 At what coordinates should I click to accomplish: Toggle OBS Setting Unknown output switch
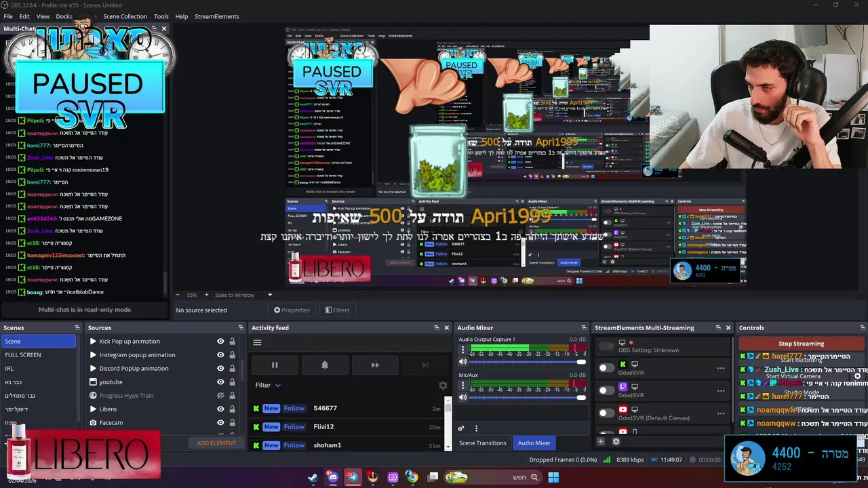pyautogui.click(x=606, y=346)
